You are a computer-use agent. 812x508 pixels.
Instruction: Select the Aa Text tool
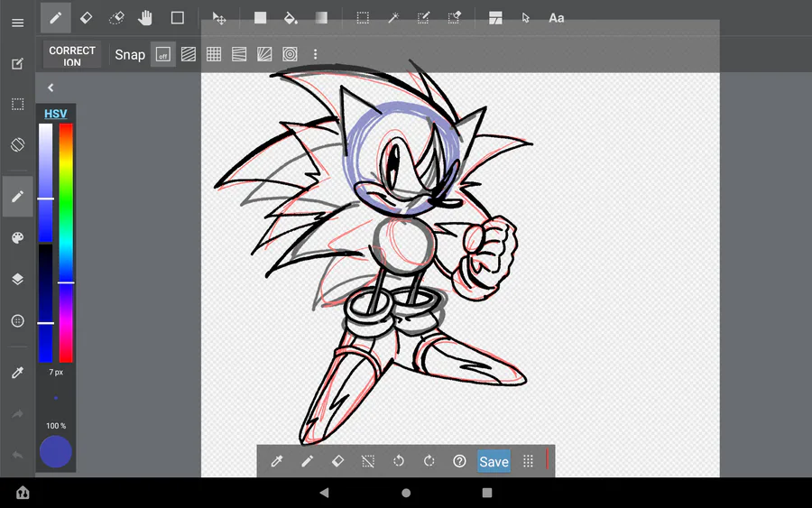pyautogui.click(x=556, y=18)
